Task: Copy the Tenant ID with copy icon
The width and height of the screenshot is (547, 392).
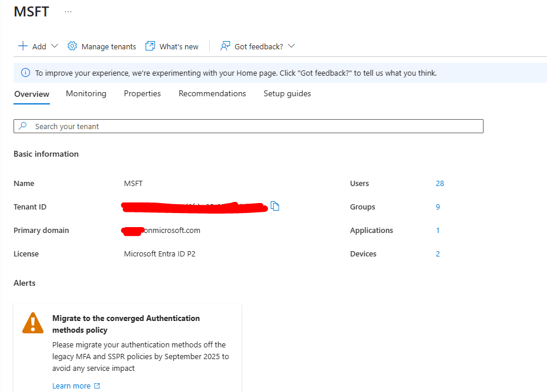Action: 275,207
